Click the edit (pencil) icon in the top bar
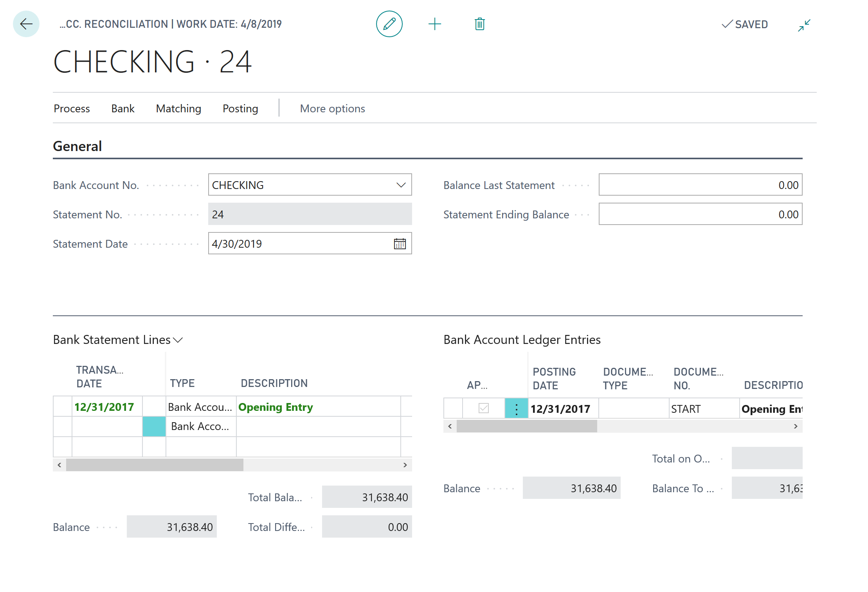The height and width of the screenshot is (592, 868). coord(389,24)
